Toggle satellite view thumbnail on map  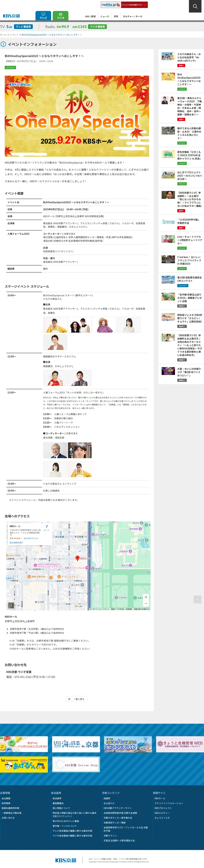11,605
